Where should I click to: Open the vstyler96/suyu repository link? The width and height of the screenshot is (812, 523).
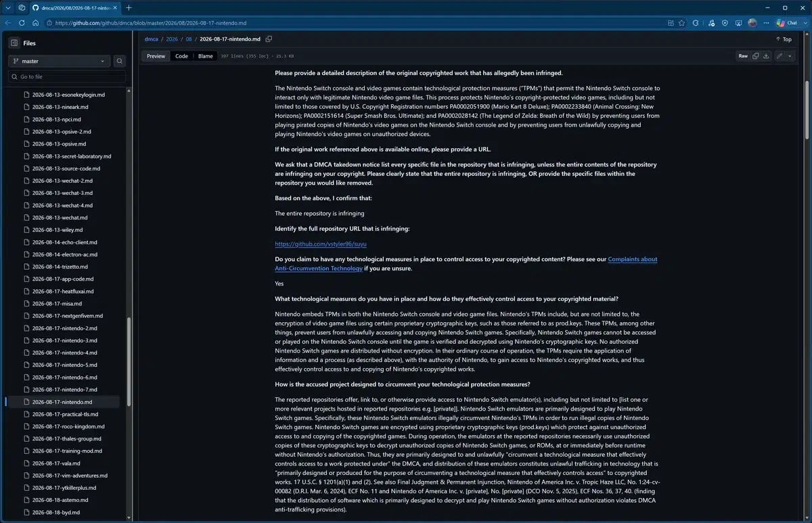click(321, 244)
